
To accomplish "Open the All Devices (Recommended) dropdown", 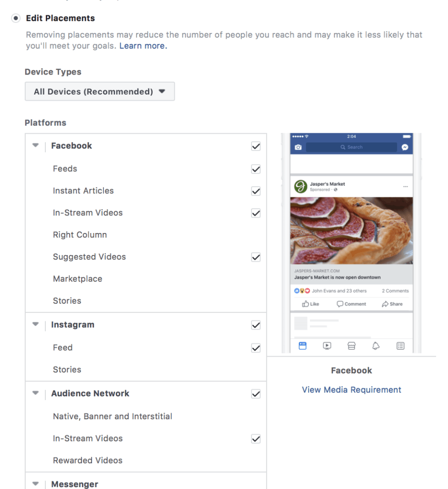I will click(x=100, y=91).
